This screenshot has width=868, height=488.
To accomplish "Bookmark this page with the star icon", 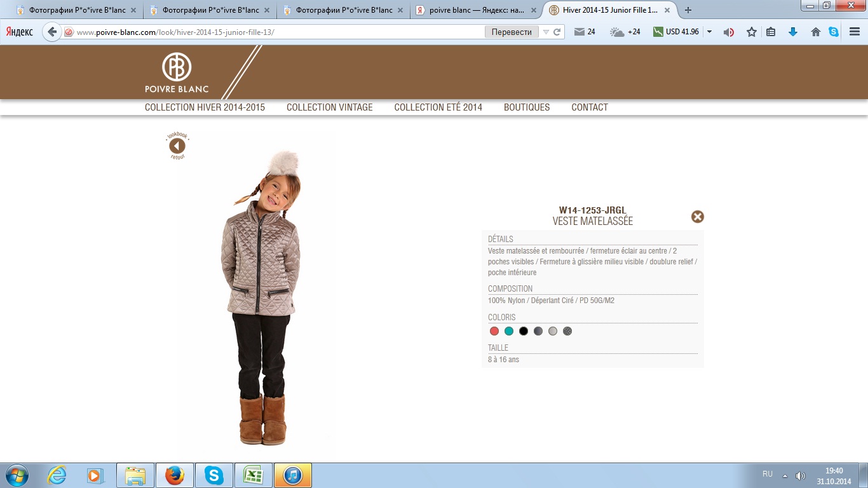I will 752,32.
